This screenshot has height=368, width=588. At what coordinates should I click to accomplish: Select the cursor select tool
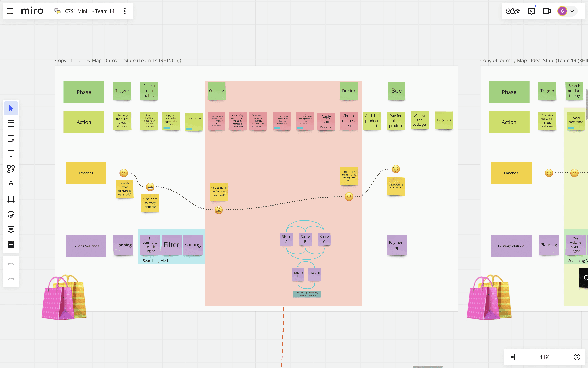[x=11, y=108]
